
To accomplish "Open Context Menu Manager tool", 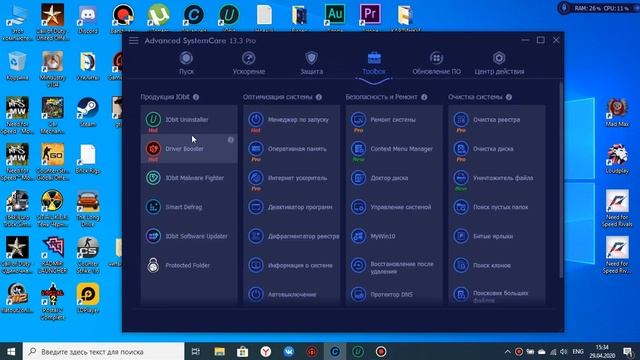I will tap(394, 149).
